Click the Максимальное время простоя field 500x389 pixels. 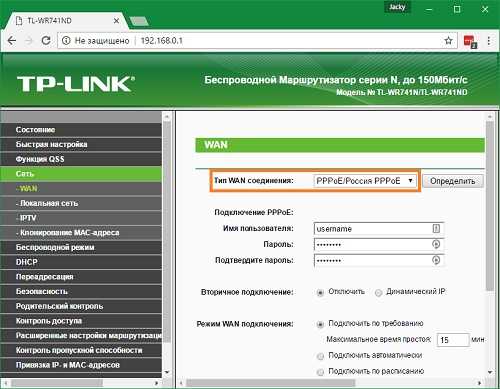pyautogui.click(x=453, y=340)
